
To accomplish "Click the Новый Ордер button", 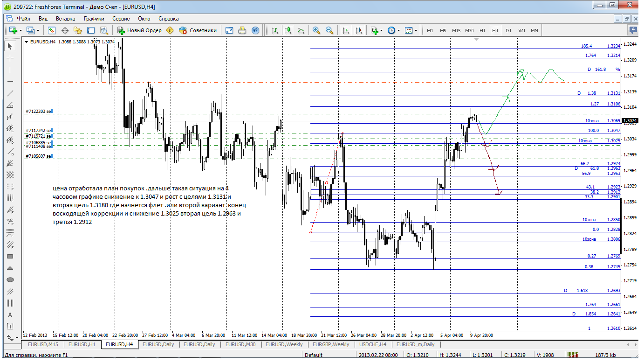I will point(139,30).
